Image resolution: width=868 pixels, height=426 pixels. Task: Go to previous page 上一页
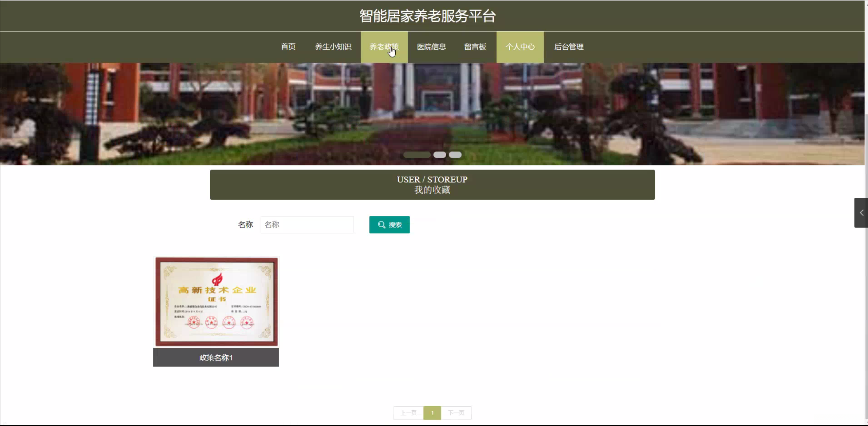pos(408,413)
